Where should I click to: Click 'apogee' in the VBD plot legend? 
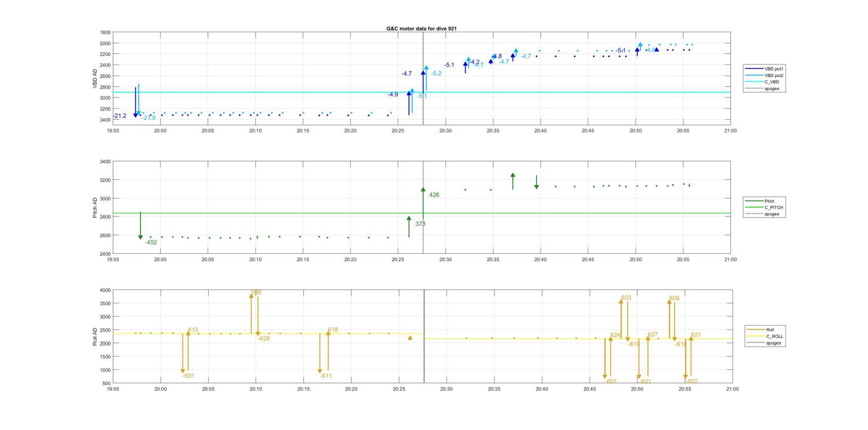click(772, 88)
